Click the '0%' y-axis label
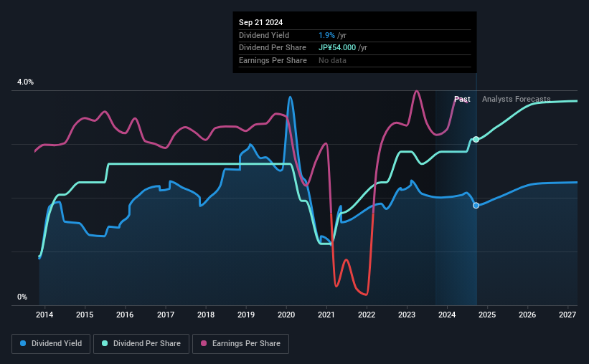The width and height of the screenshot is (589, 364). tap(22, 297)
